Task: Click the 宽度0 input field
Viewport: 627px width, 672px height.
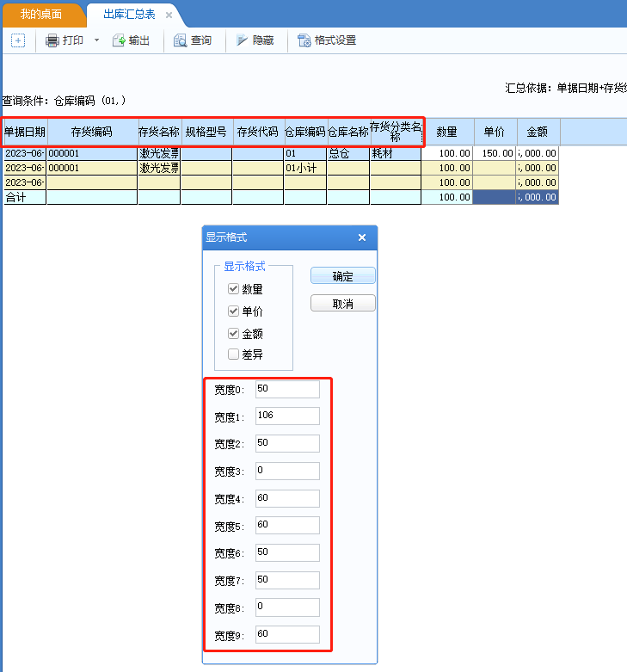Action: (287, 389)
